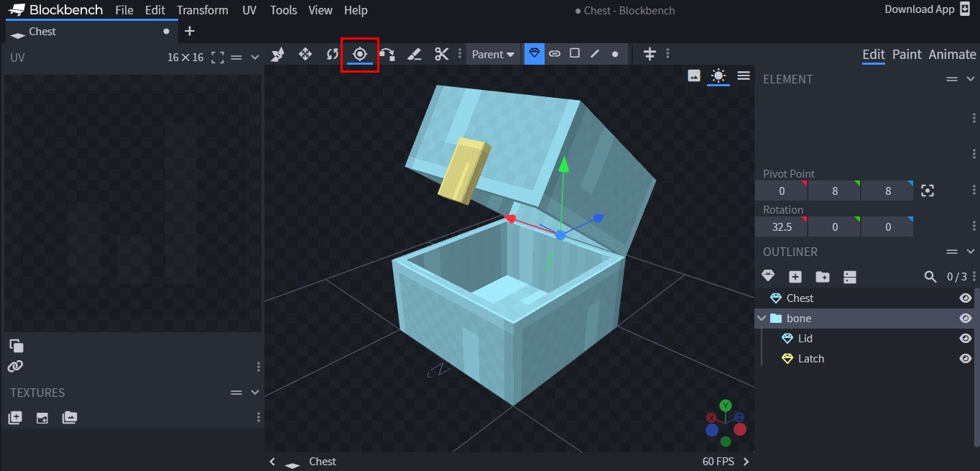The height and width of the screenshot is (471, 980).
Task: Select the pinwheel-shaped tool before Move
Action: (277, 54)
